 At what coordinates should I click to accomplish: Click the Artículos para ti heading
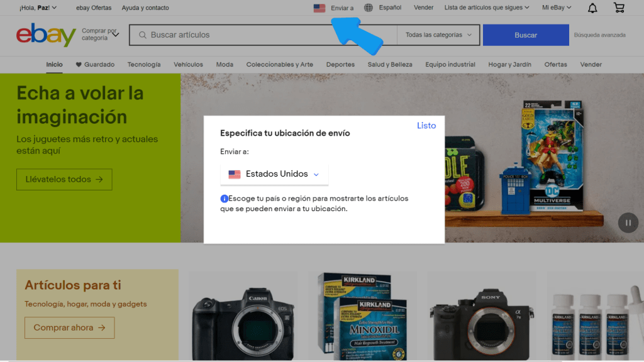73,285
